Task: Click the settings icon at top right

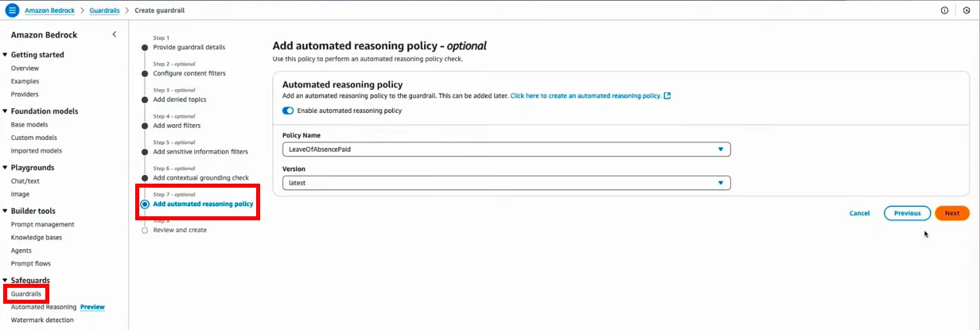Action: pos(966,10)
